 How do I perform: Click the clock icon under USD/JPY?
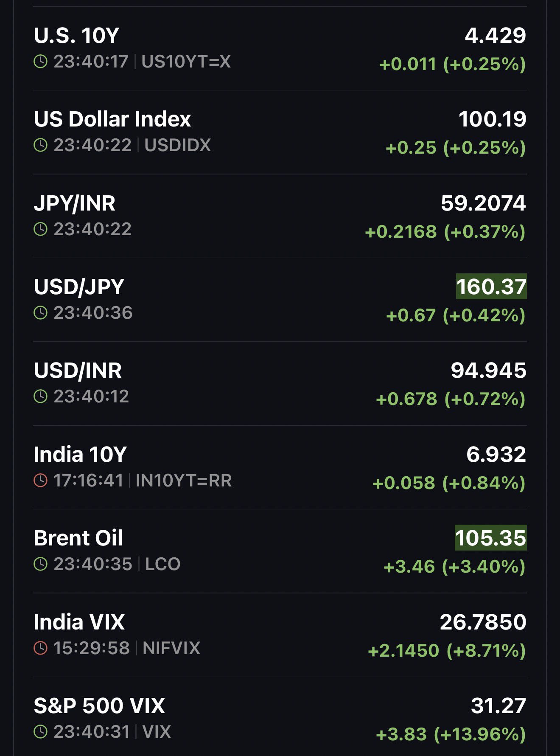tap(40, 313)
